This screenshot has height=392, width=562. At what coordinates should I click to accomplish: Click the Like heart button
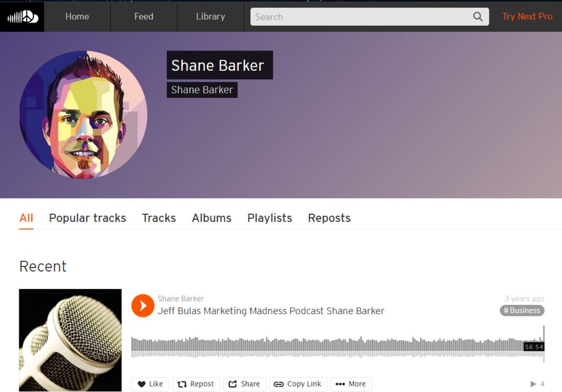(150, 384)
